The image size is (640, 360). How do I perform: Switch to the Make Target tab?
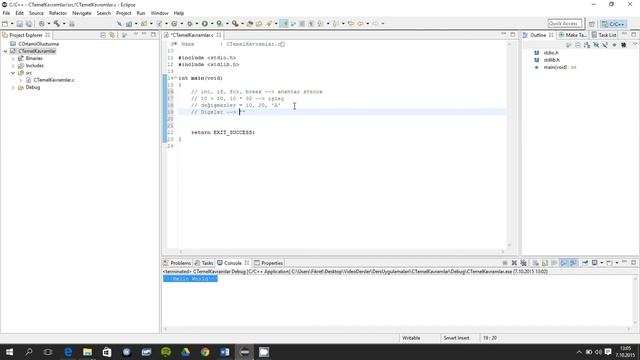click(x=573, y=35)
